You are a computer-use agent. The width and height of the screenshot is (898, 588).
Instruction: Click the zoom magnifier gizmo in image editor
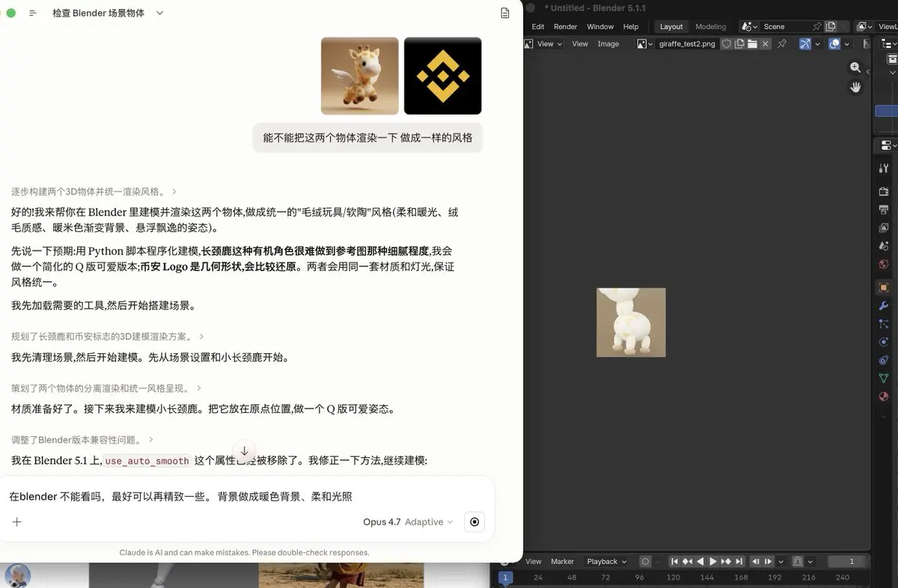855,67
